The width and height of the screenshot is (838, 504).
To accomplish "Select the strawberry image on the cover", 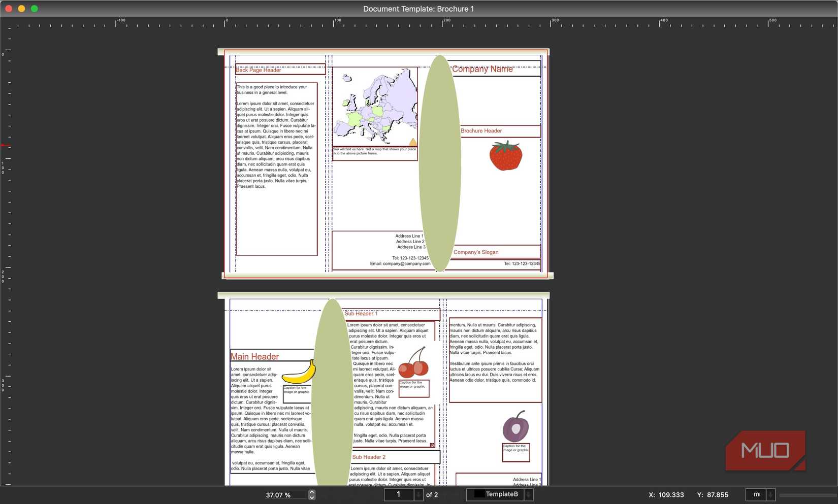I will point(505,156).
